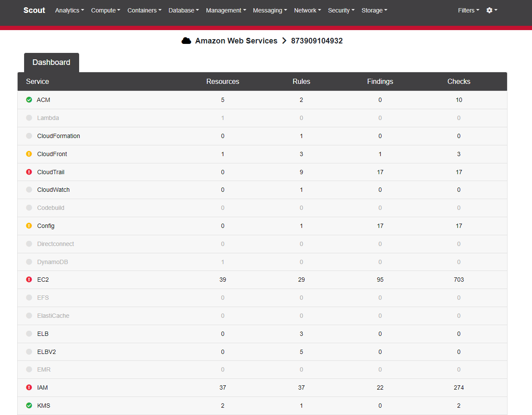Image resolution: width=532 pixels, height=415 pixels.
Task: Open the ELBV2 service link
Action: [x=46, y=352]
